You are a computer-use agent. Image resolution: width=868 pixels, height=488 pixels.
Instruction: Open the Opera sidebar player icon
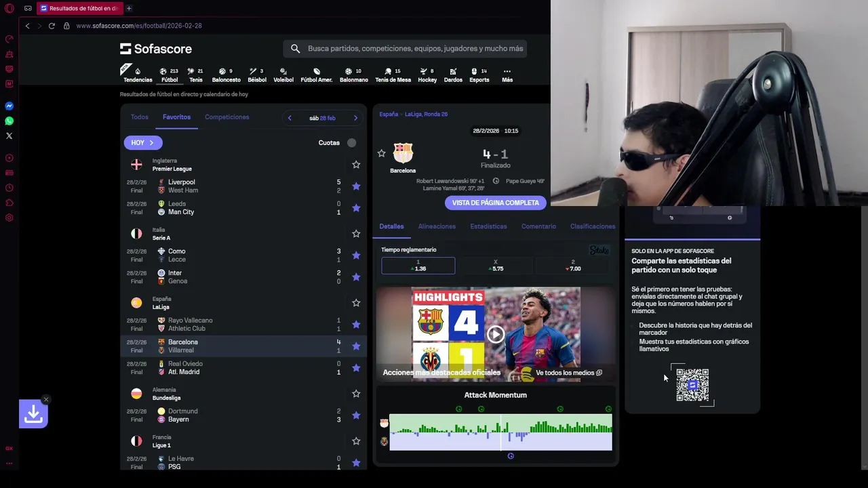point(9,158)
